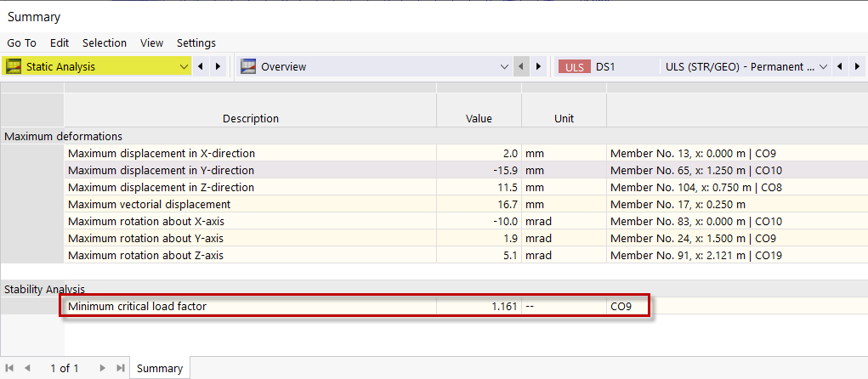Open the Settings menu
868x379 pixels.
click(x=196, y=42)
